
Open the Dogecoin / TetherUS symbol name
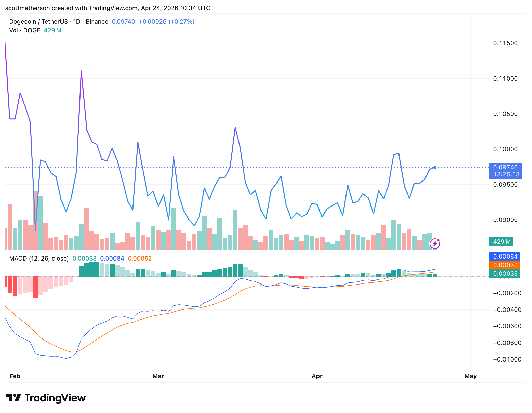point(38,22)
